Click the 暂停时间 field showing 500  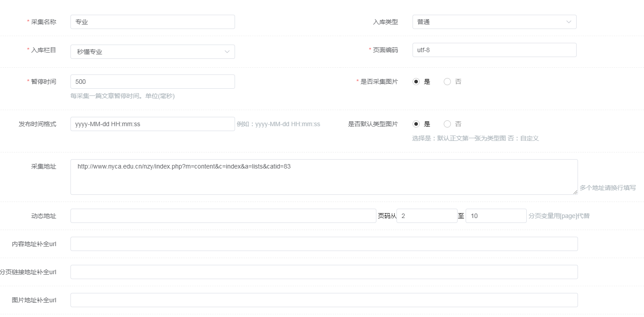click(153, 82)
